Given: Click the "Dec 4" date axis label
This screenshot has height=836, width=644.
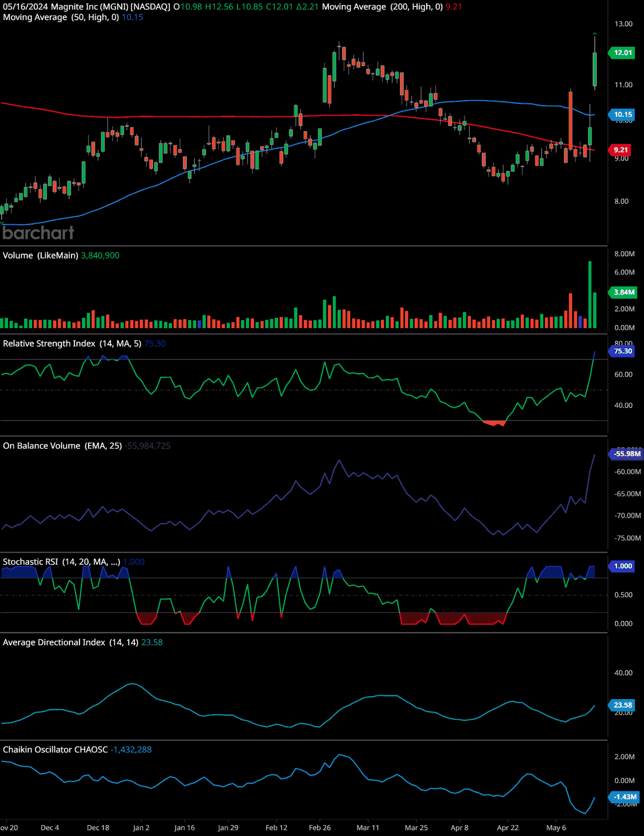Looking at the screenshot, I should point(50,828).
